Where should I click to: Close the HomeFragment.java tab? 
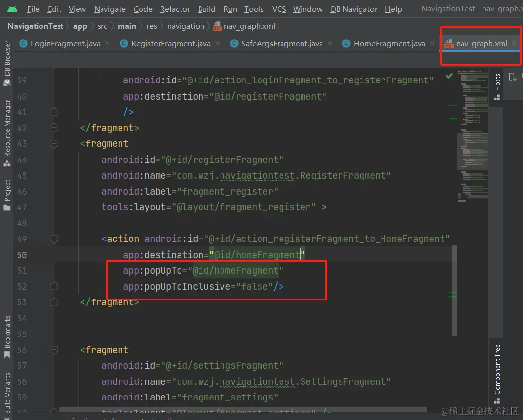tap(432, 43)
